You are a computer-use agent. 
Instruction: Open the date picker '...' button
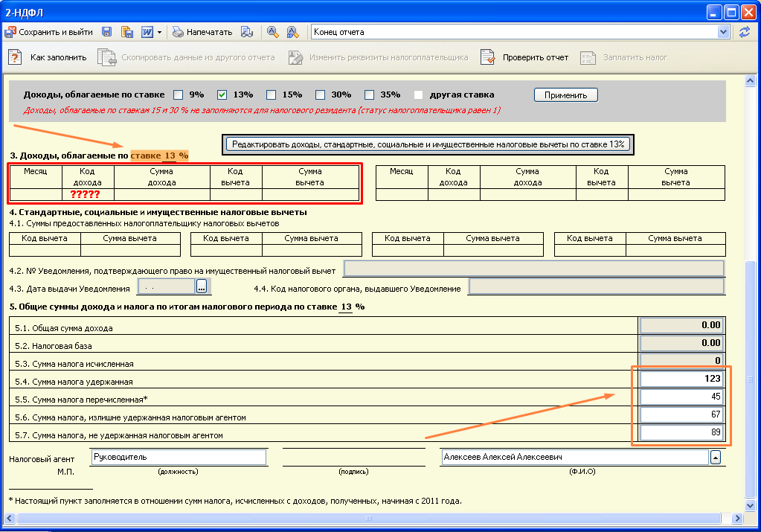tap(202, 287)
